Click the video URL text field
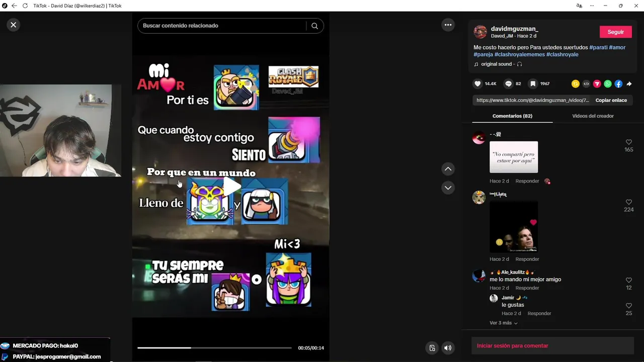Screen dimensions: 644x362 click(x=532, y=100)
